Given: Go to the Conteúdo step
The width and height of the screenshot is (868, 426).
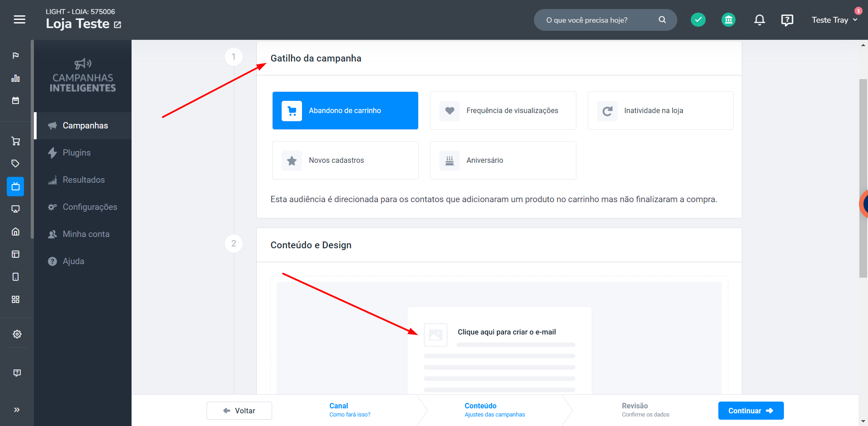Looking at the screenshot, I should 495,410.
